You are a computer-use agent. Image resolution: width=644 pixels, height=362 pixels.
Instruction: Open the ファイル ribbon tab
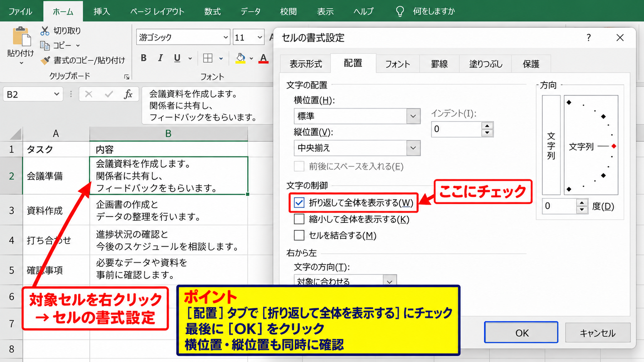tap(20, 12)
